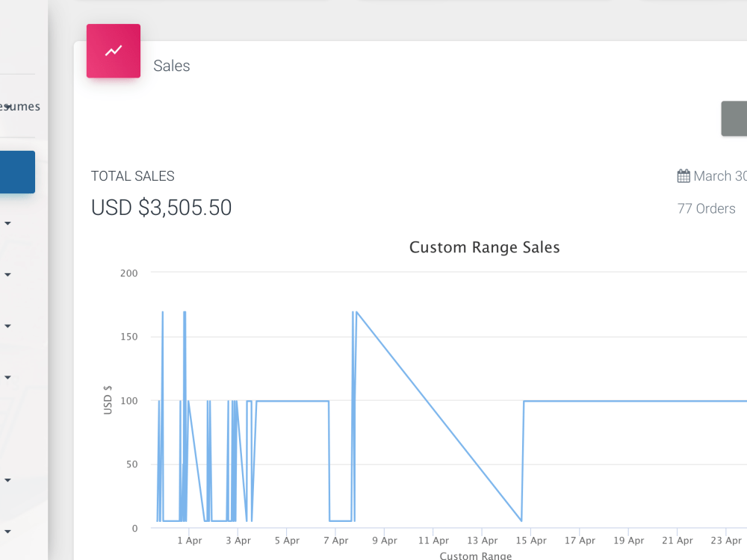Click the 150 y-axis label

128,337
